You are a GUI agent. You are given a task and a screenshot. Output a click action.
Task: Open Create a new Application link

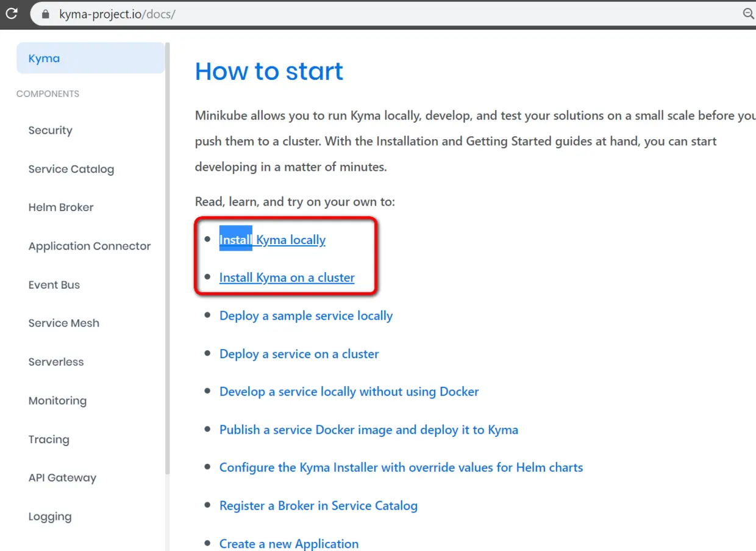point(289,544)
